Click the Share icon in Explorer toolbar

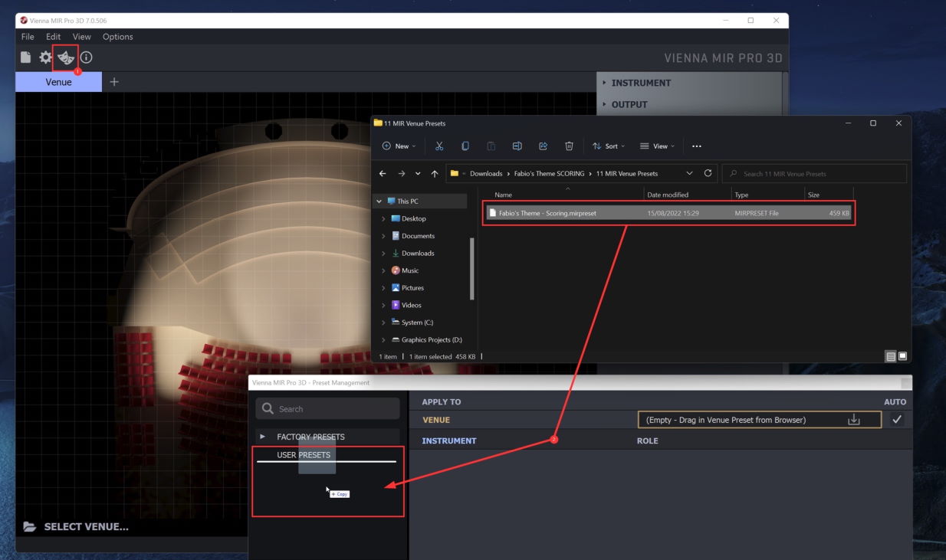pyautogui.click(x=543, y=146)
